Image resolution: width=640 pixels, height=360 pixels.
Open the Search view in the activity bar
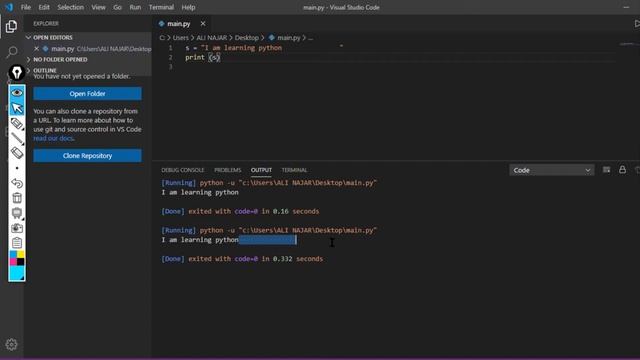point(11,52)
